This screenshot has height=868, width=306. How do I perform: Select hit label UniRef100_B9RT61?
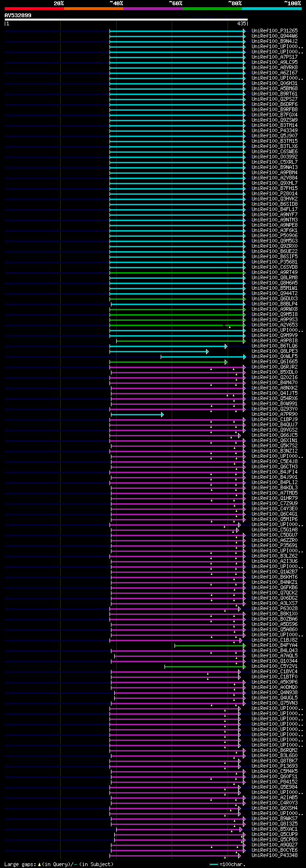(x=274, y=94)
